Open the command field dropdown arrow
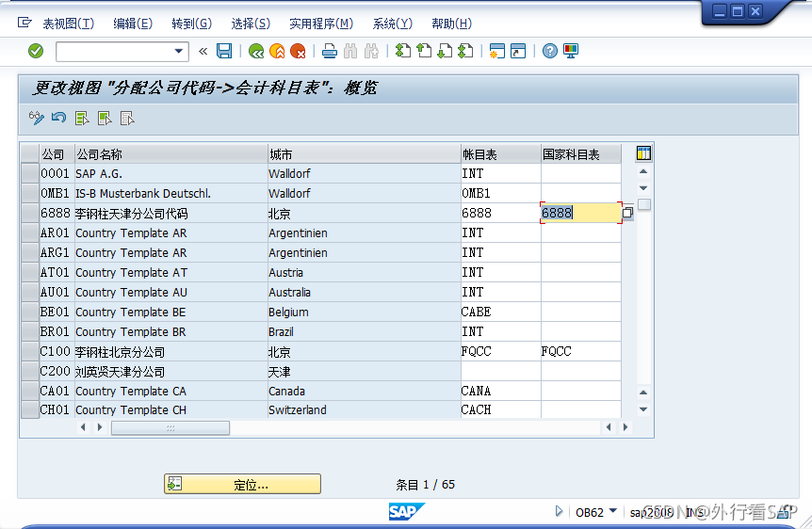 (x=178, y=51)
